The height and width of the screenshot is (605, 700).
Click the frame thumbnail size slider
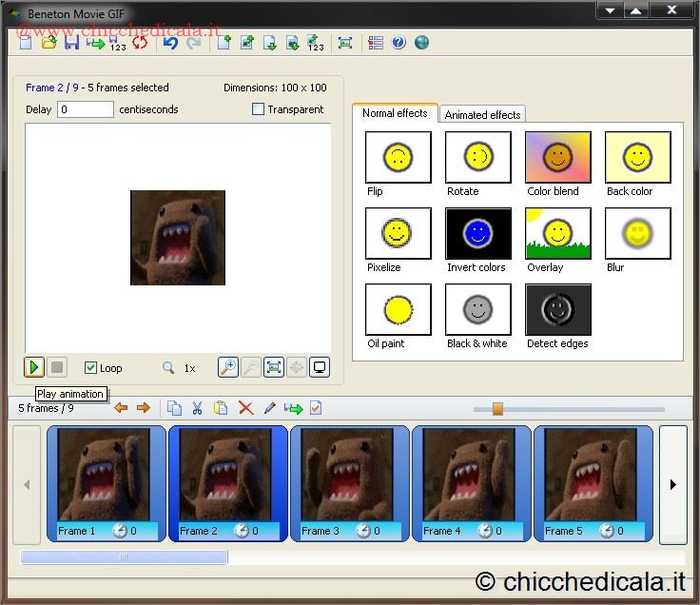pos(496,408)
